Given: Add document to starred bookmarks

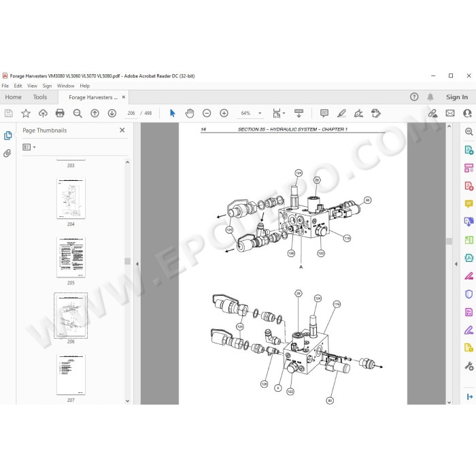Looking at the screenshot, I should [26, 114].
